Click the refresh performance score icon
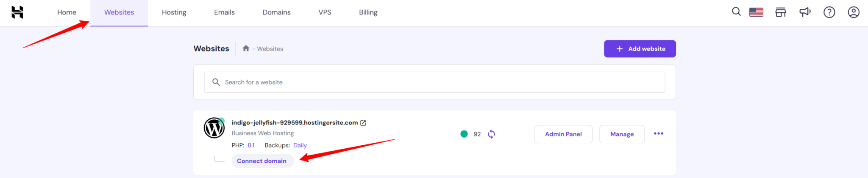 [x=491, y=134]
